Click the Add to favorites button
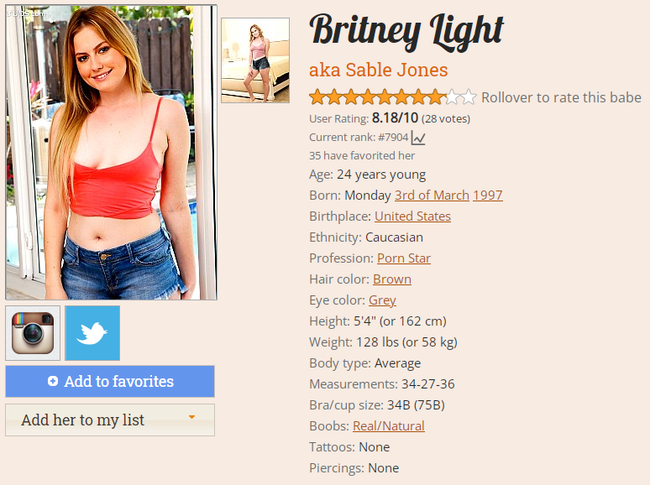Image resolution: width=650 pixels, height=485 pixels. coord(110,381)
